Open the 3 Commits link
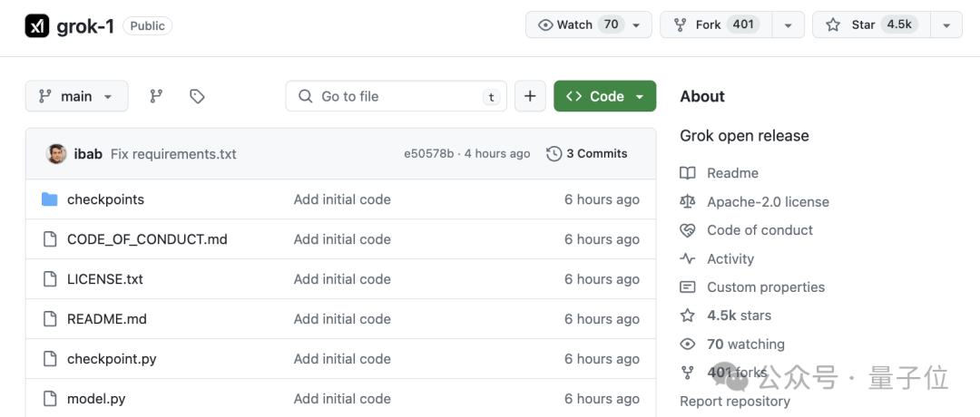This screenshot has width=980, height=417. point(596,154)
